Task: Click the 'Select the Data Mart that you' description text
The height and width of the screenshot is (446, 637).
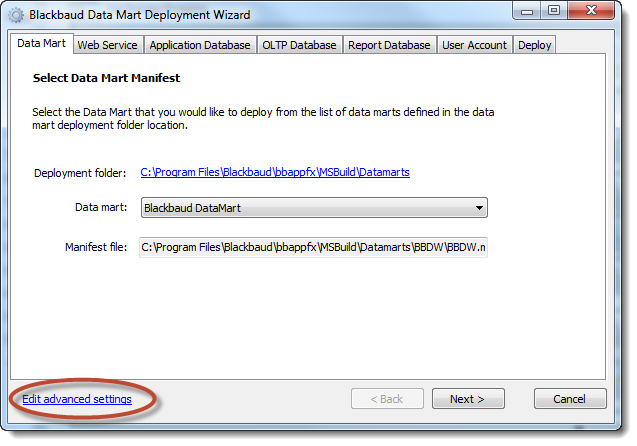Action: tap(263, 119)
